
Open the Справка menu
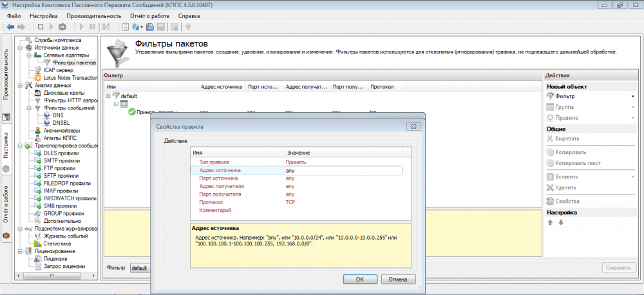pos(189,16)
